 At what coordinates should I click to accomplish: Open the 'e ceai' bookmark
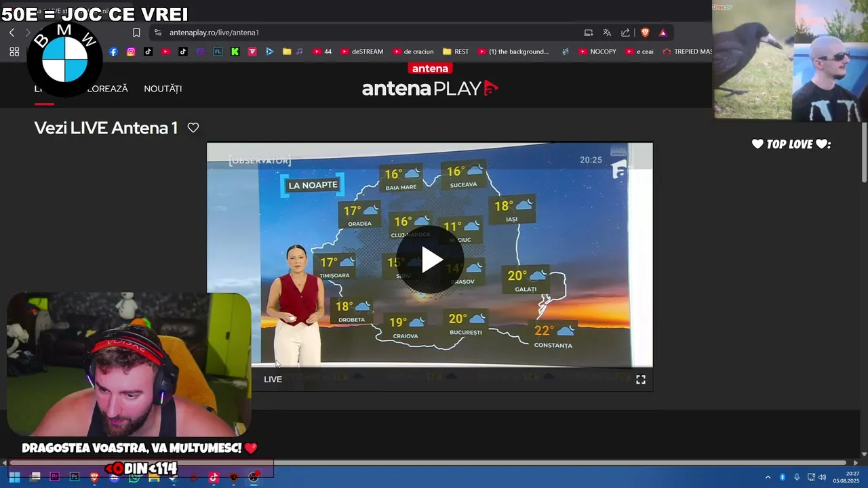coord(639,52)
